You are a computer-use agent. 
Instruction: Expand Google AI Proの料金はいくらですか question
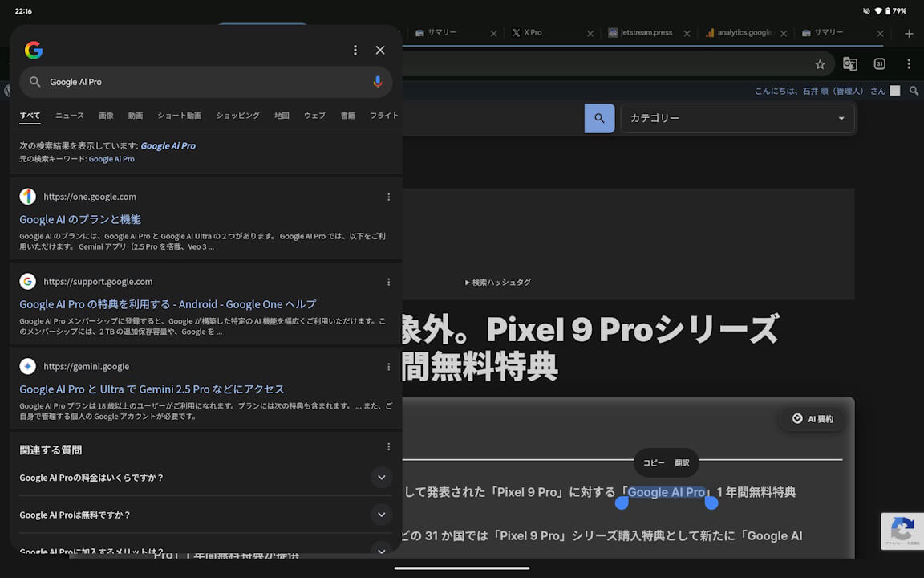tap(206, 478)
